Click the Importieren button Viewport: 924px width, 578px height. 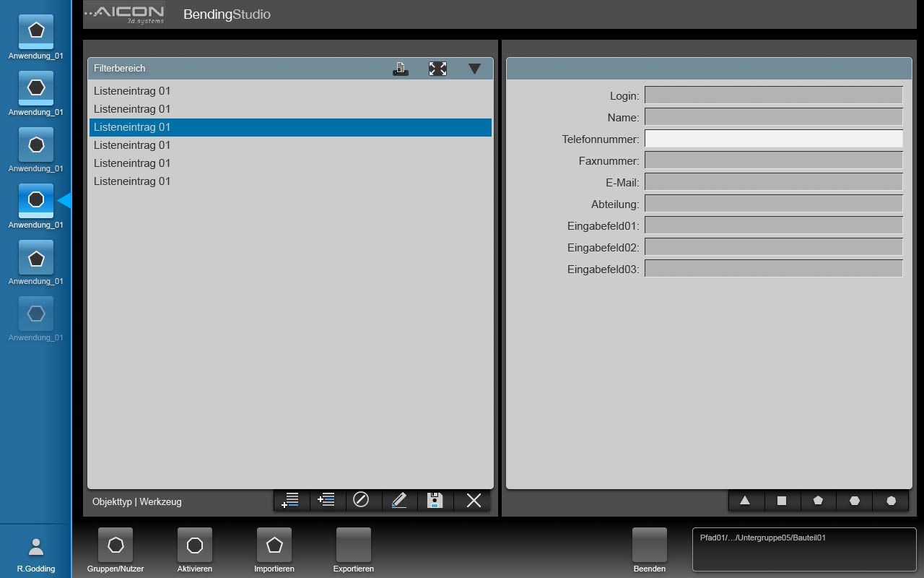point(274,551)
